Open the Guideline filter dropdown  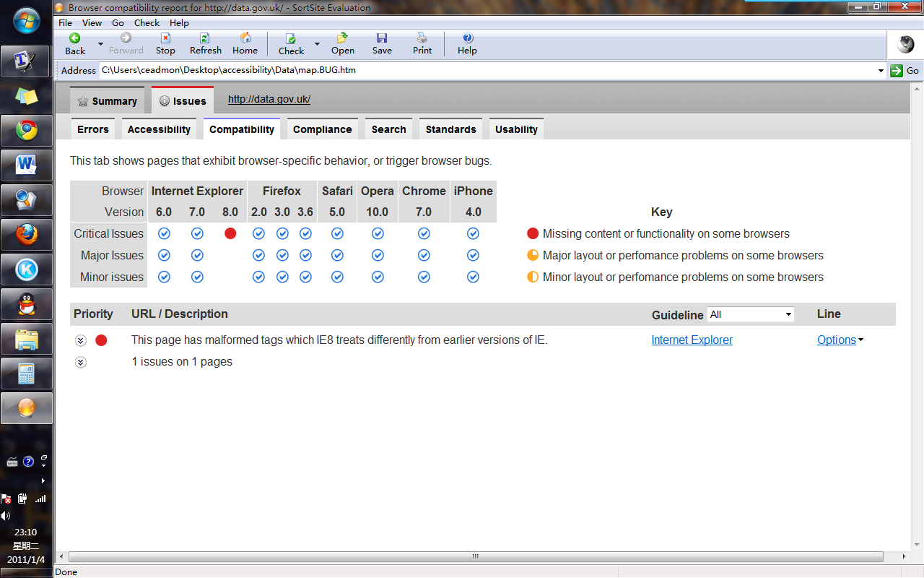click(x=750, y=314)
